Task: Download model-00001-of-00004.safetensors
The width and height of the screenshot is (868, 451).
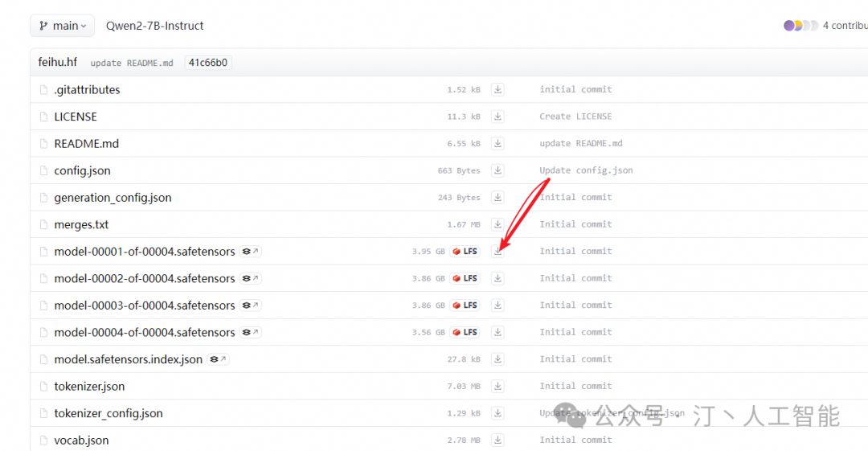Action: point(497,252)
